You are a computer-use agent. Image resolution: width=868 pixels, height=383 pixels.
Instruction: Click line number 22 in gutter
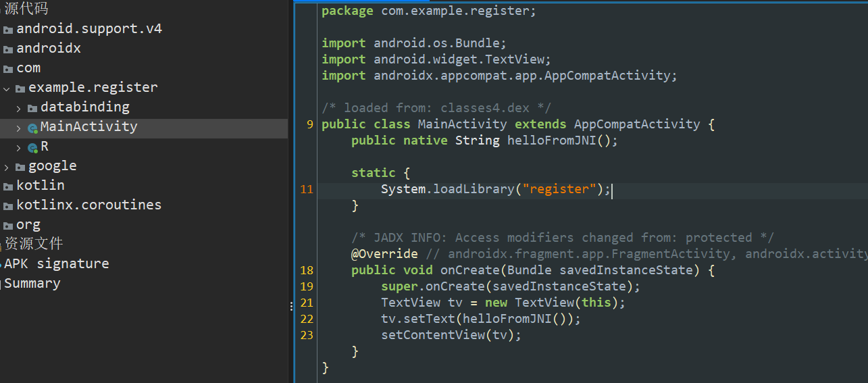[x=307, y=319]
